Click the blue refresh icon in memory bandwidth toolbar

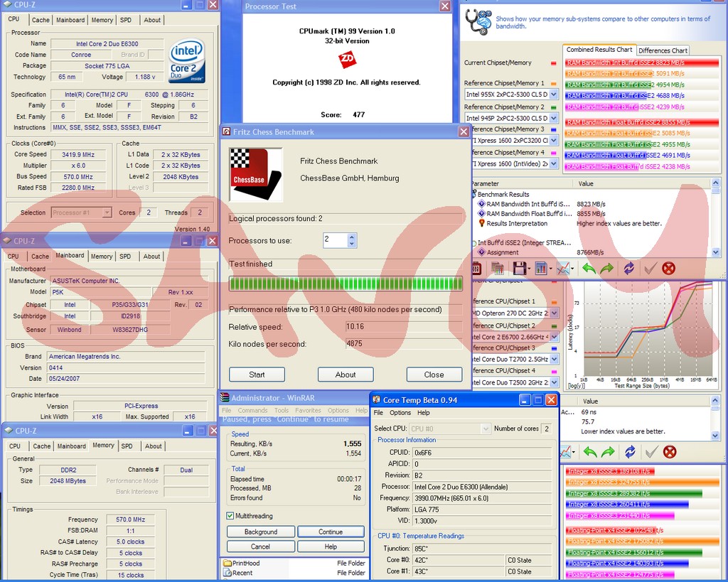628,268
